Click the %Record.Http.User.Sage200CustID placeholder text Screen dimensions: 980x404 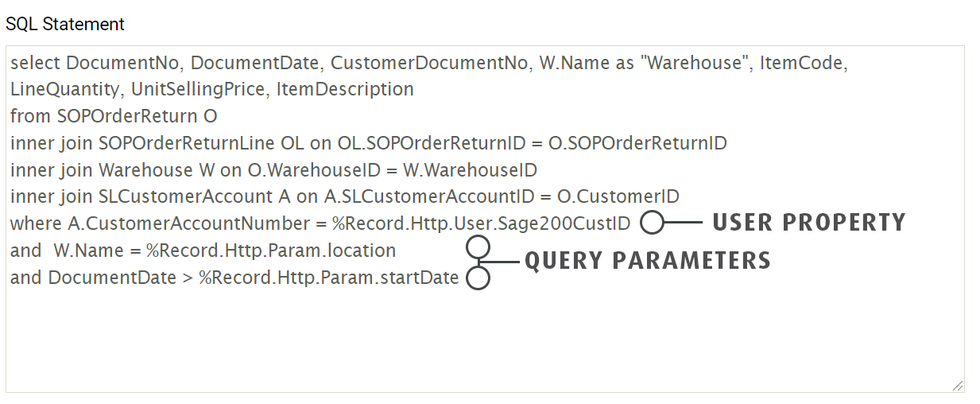tap(481, 223)
